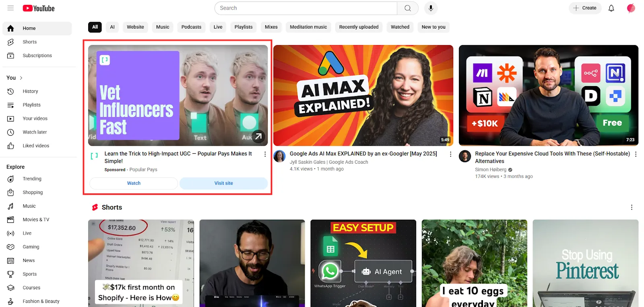Open the AI Max Explained thumbnail
644x307 pixels.
[x=363, y=95]
